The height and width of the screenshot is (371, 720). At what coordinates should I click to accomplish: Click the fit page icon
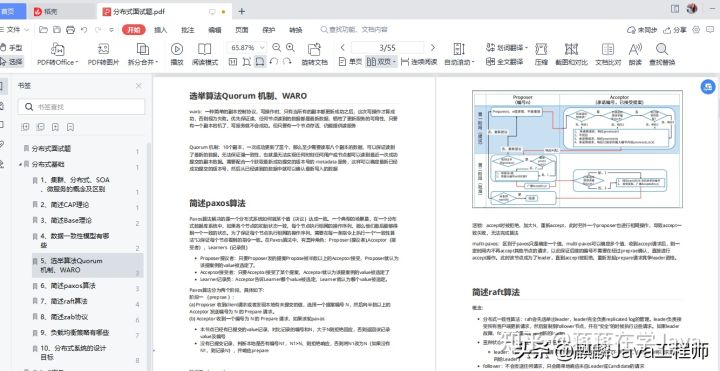pos(247,62)
